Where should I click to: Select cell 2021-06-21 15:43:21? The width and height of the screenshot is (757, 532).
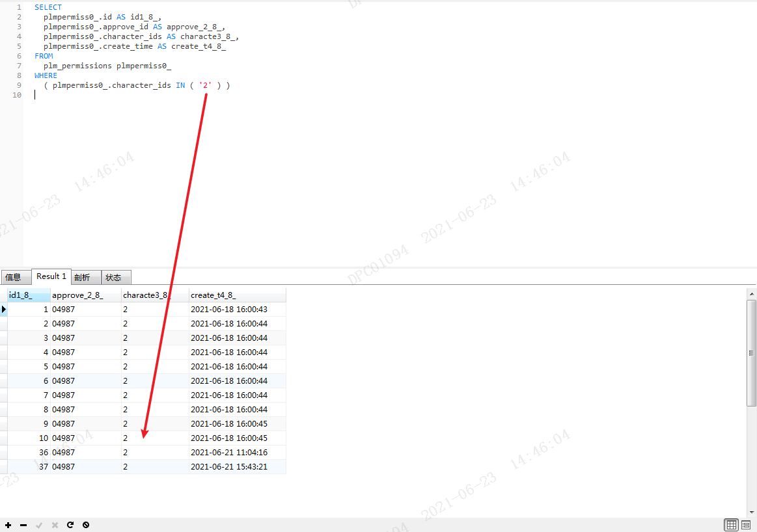pos(237,467)
